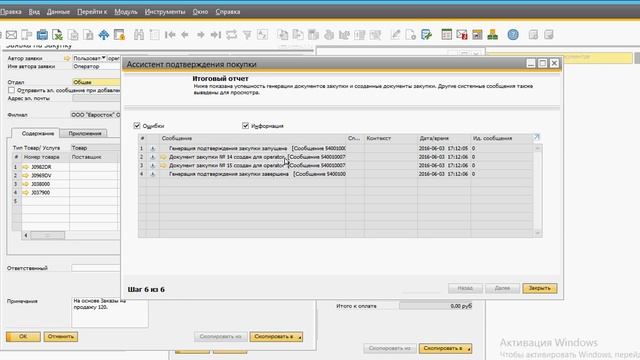Image resolution: width=640 pixels, height=360 pixels.
Task: Open the calendar icon in the toolbar
Action: pos(447,35)
